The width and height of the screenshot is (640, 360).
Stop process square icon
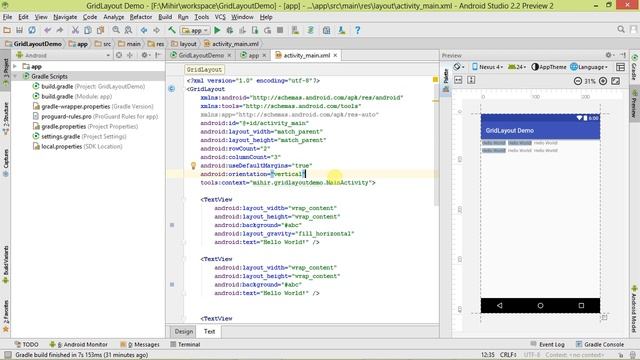coord(280,30)
